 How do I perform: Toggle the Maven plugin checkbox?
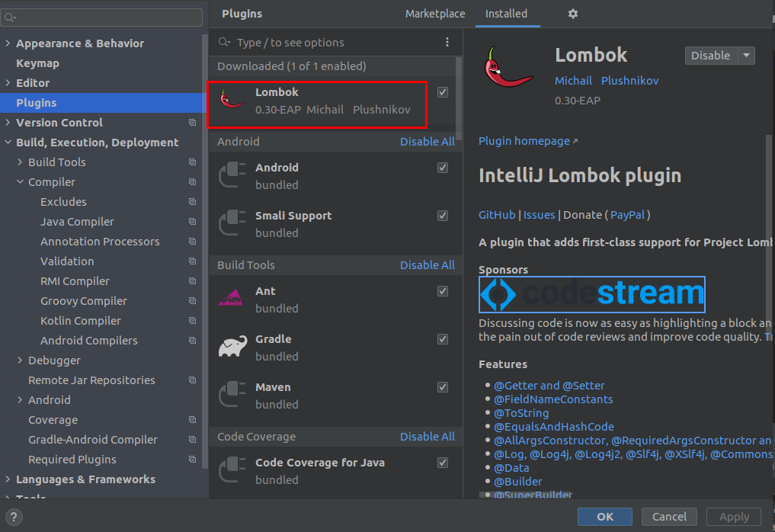[443, 387]
